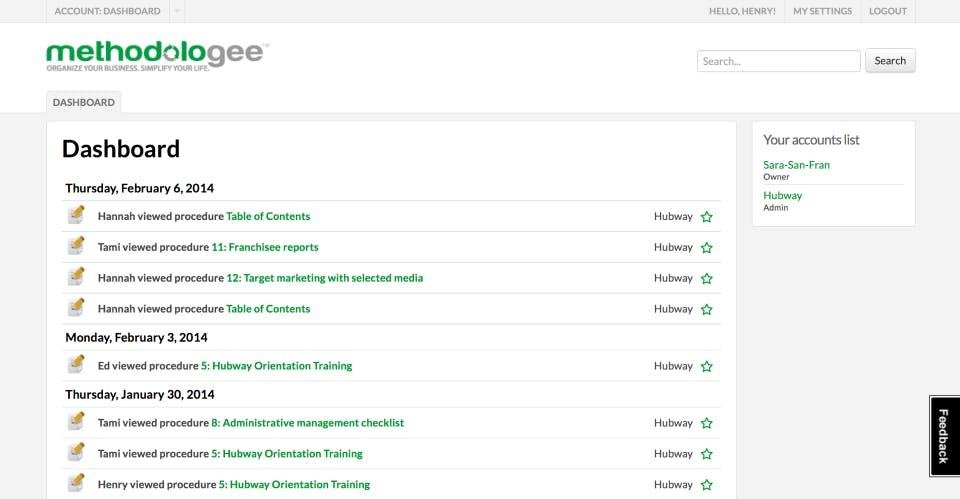
Task: Open 8: Administrative management checklist
Action: (307, 423)
